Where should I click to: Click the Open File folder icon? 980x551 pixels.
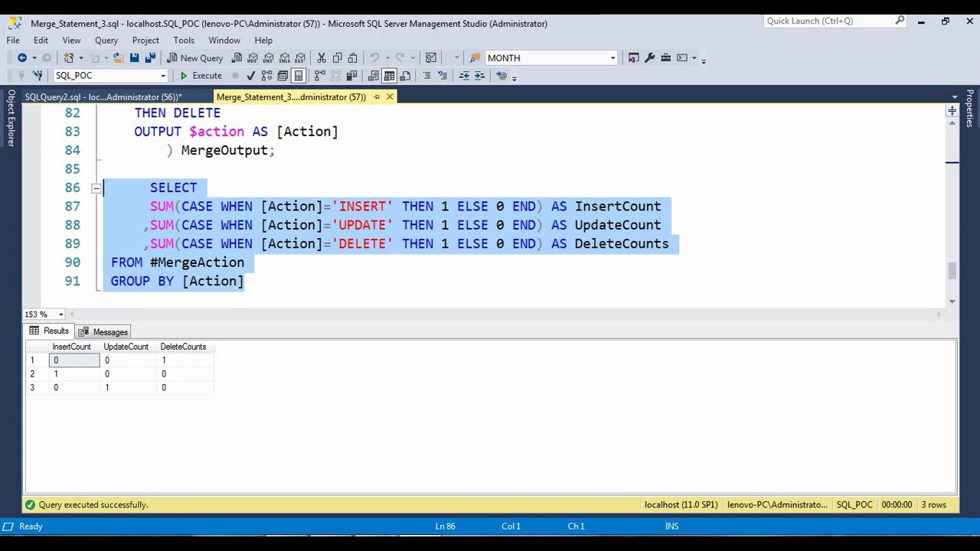pos(118,57)
